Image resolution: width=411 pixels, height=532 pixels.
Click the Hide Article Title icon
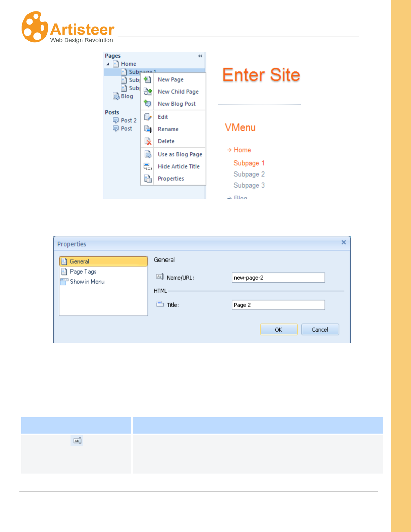pos(148,167)
